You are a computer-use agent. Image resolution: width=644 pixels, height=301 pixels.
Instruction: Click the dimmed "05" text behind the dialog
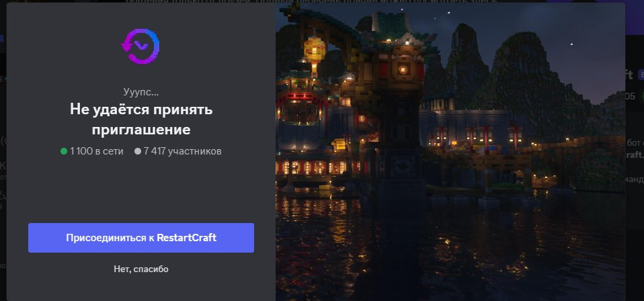click(x=630, y=96)
